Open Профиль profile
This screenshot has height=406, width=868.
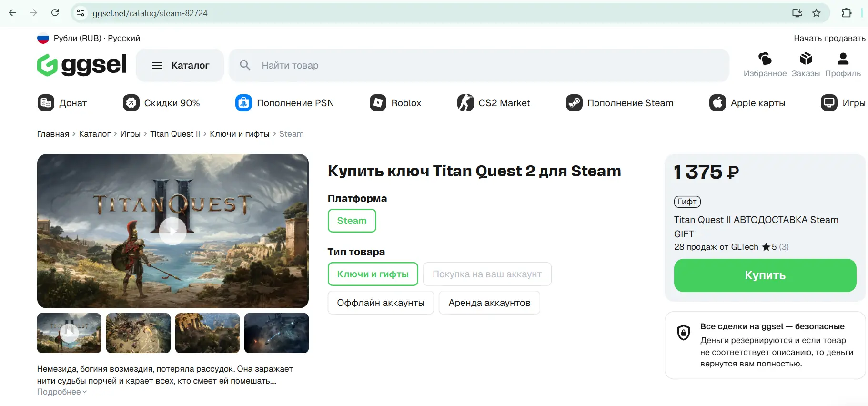[843, 65]
